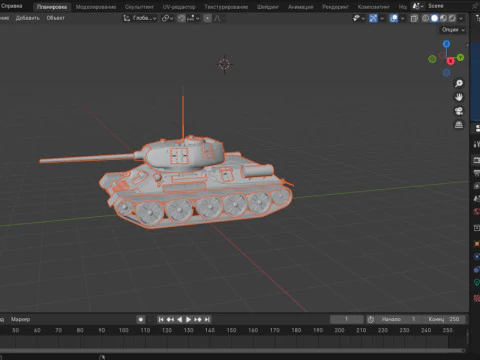Open object visibility and selectability dropdown
The width and height of the screenshot is (480, 360).
(x=358, y=18)
